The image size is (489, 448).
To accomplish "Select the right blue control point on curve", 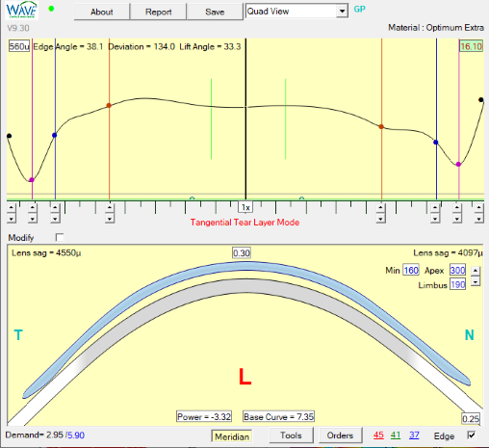I will pyautogui.click(x=436, y=143).
